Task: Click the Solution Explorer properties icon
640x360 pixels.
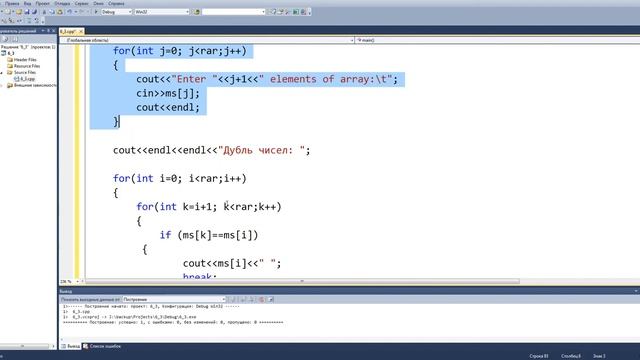Action: (6, 39)
